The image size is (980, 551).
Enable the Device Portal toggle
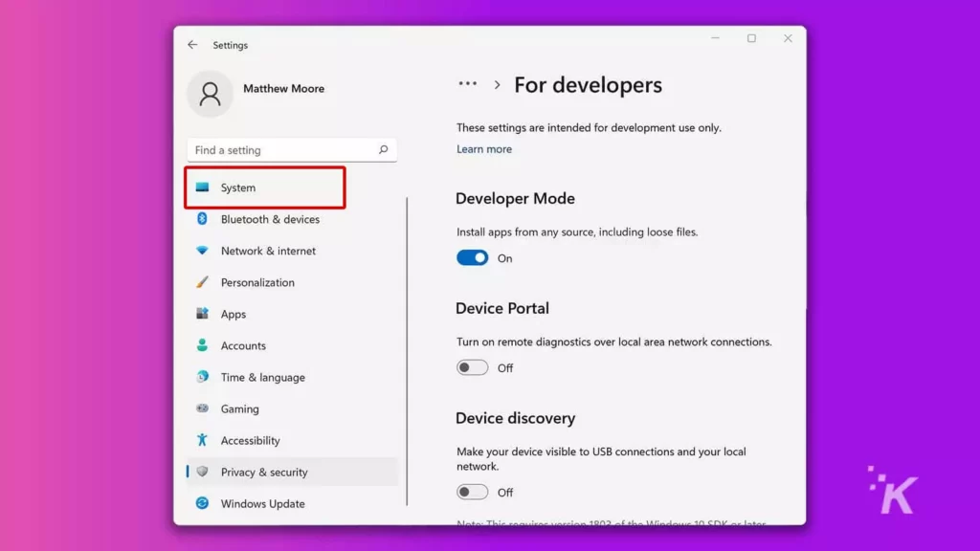point(472,368)
